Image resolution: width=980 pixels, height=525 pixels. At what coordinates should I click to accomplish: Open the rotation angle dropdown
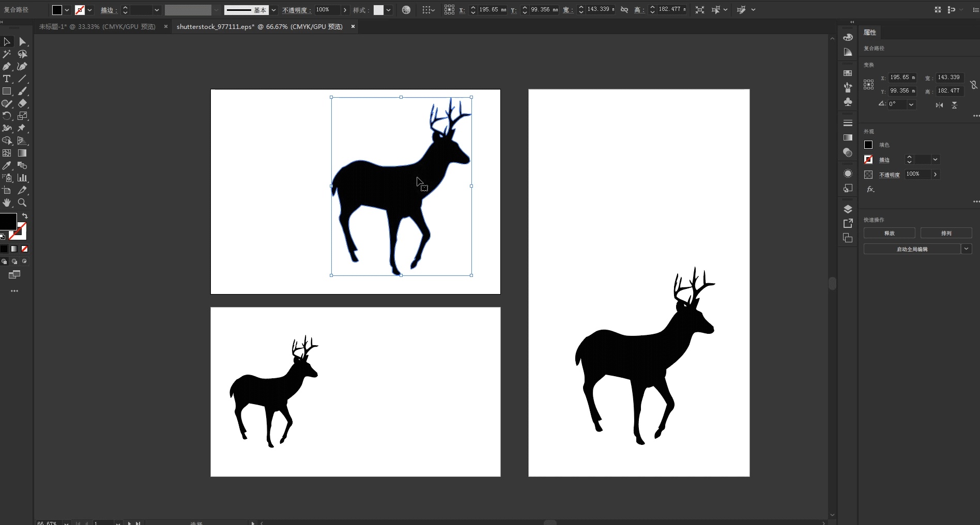click(911, 104)
